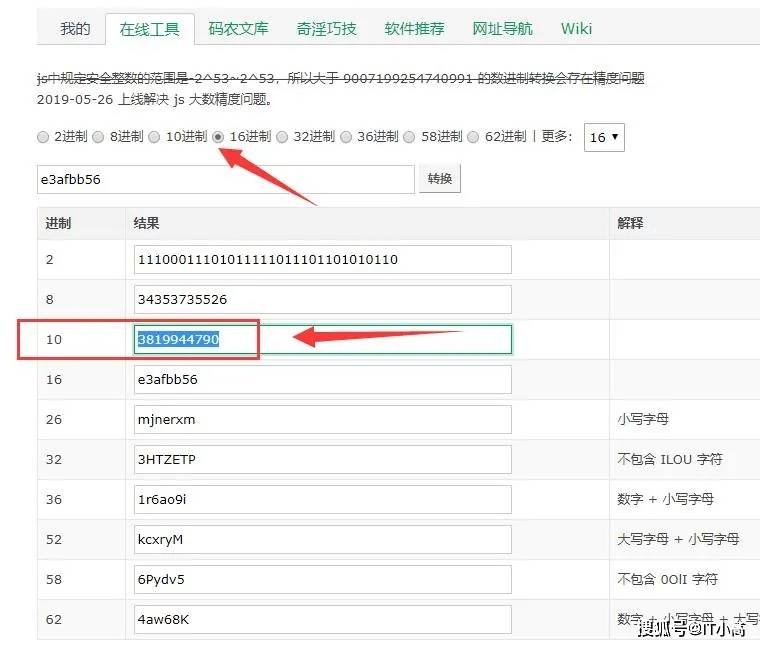The height and width of the screenshot is (646, 760).
Task: Click the binary result field
Action: [322, 259]
